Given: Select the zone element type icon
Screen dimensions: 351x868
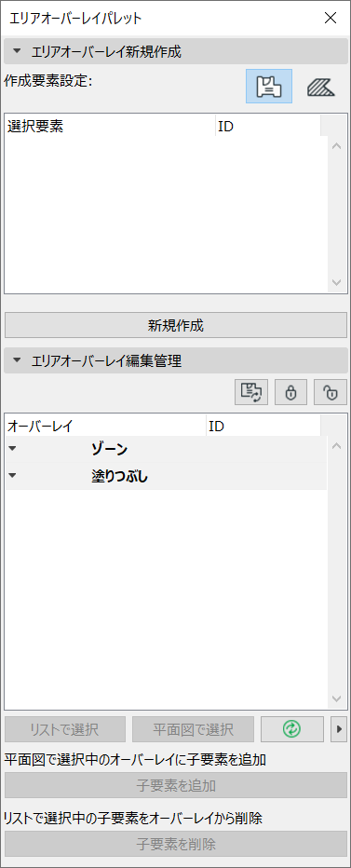Looking at the screenshot, I should click(x=269, y=87).
